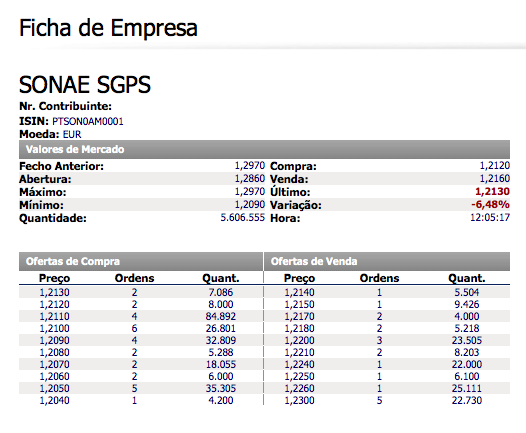Click the sell offer price 1,2170
This screenshot has height=433, width=526.
point(300,316)
